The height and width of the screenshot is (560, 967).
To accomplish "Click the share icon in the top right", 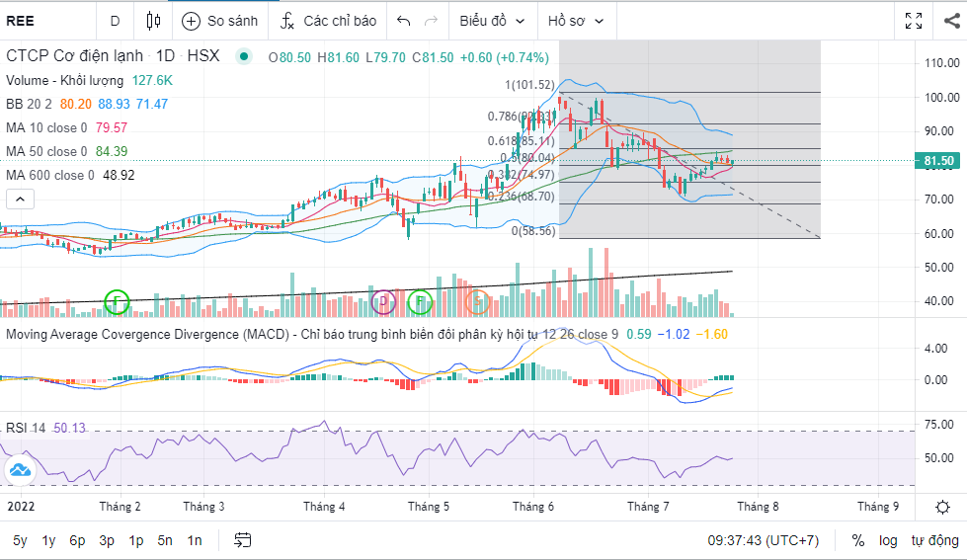I will (951, 21).
